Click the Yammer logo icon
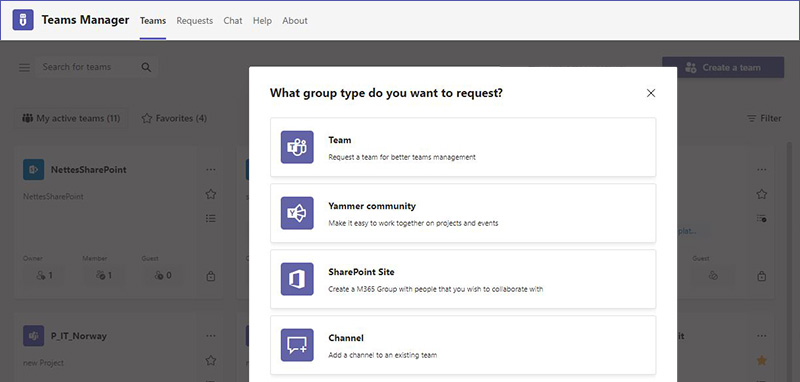Screen dimensions: 800x382 [297, 213]
